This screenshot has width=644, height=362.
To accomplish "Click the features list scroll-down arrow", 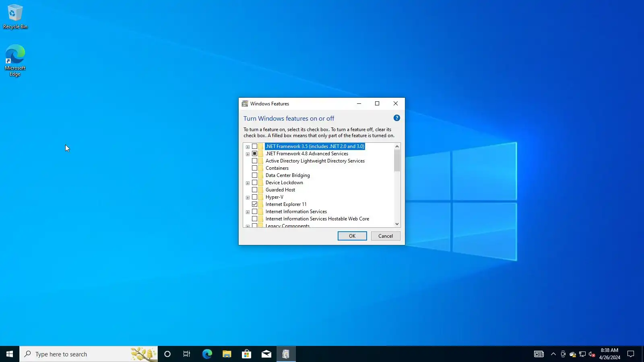I will 397,224.
